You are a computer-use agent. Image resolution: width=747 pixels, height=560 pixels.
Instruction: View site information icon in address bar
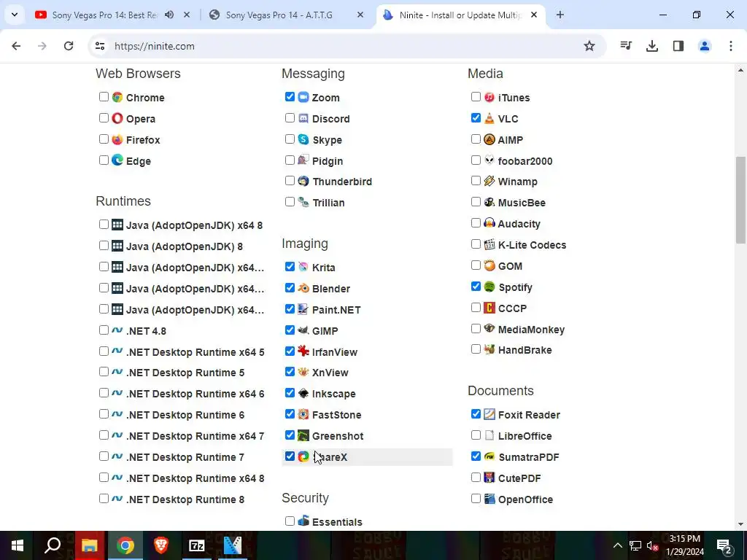pyautogui.click(x=99, y=46)
